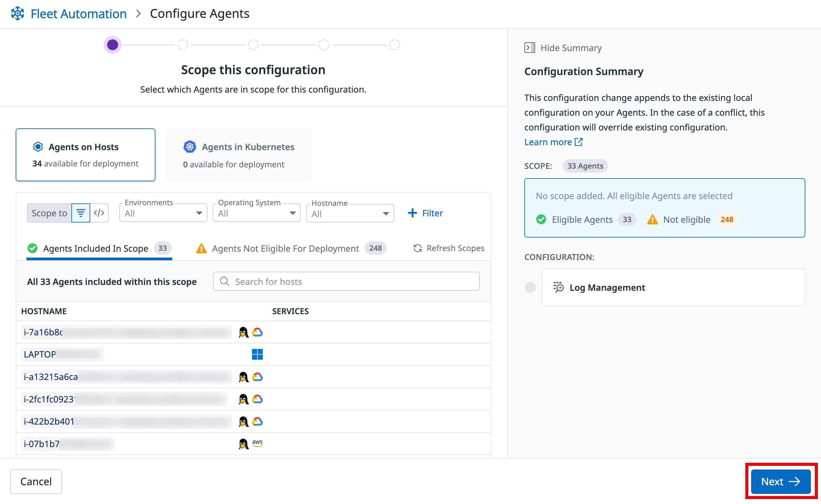This screenshot has width=821, height=504.
Task: Click the Log Management icon
Action: pos(558,287)
